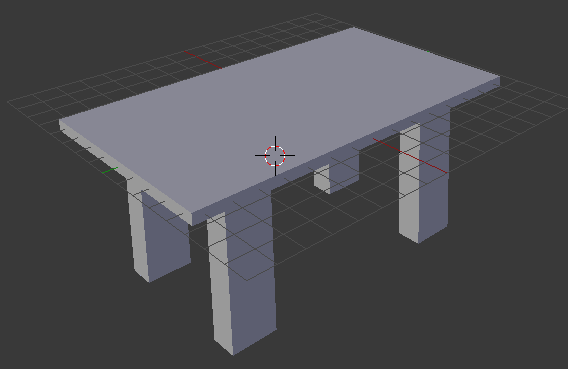Click the green Y axis line at left edge
Screen dimensions: 568x369
click(110, 170)
